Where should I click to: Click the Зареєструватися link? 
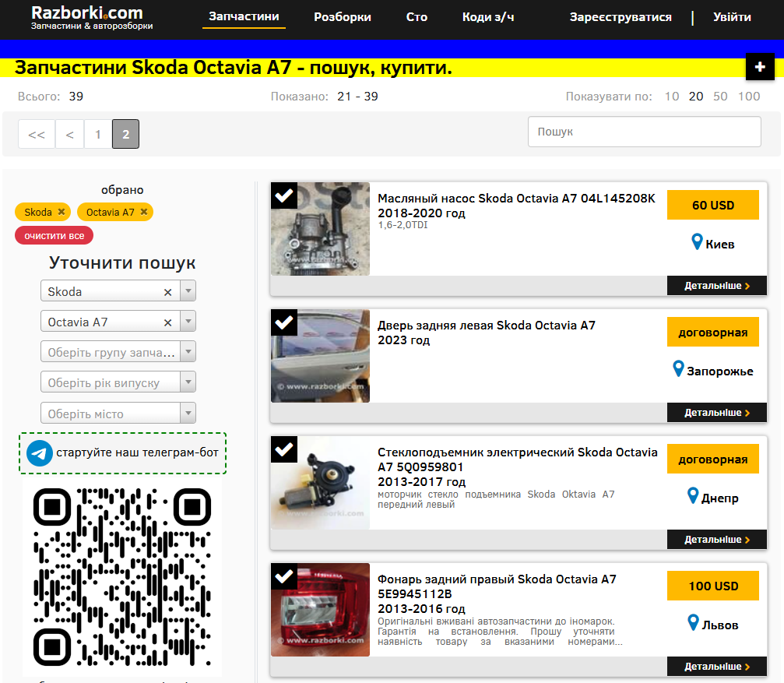(621, 17)
